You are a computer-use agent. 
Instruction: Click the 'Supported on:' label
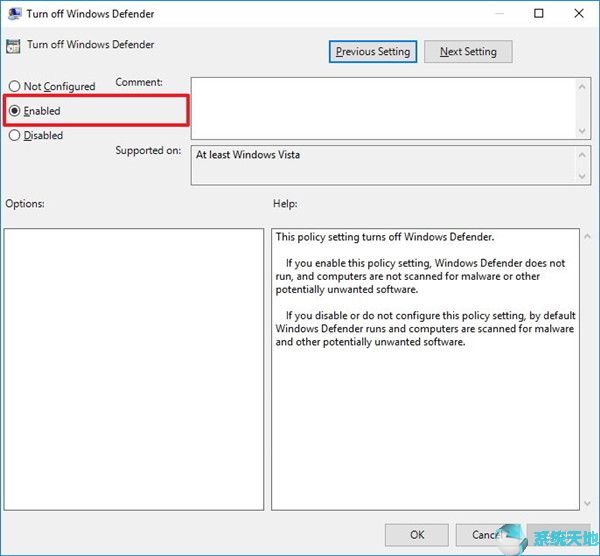coord(148,150)
